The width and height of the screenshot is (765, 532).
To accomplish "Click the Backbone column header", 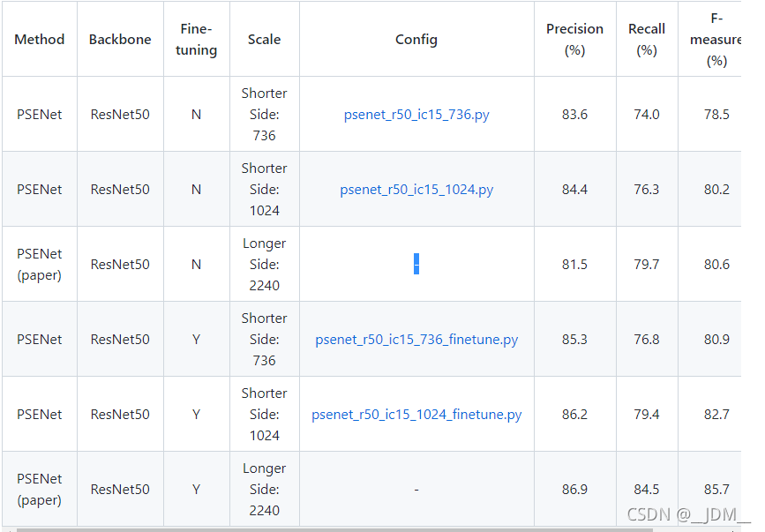I will click(120, 40).
